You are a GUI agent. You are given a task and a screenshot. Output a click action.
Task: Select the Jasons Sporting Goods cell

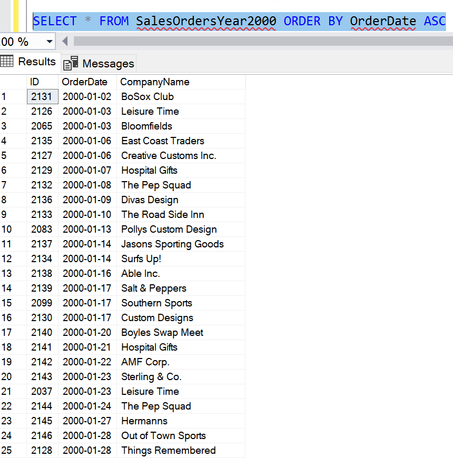click(x=181, y=244)
